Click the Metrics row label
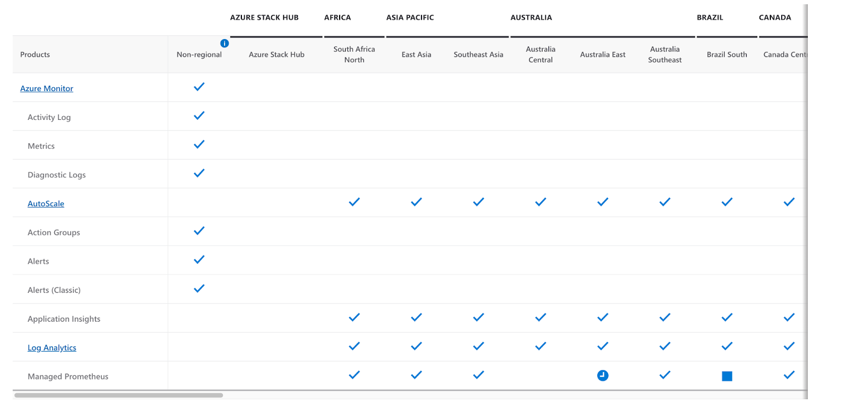 (41, 146)
